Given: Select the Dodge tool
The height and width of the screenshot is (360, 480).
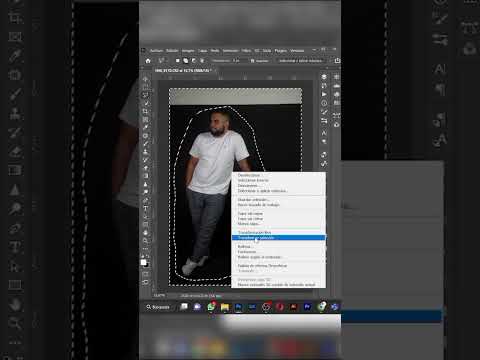Looking at the screenshot, I should click(146, 192).
